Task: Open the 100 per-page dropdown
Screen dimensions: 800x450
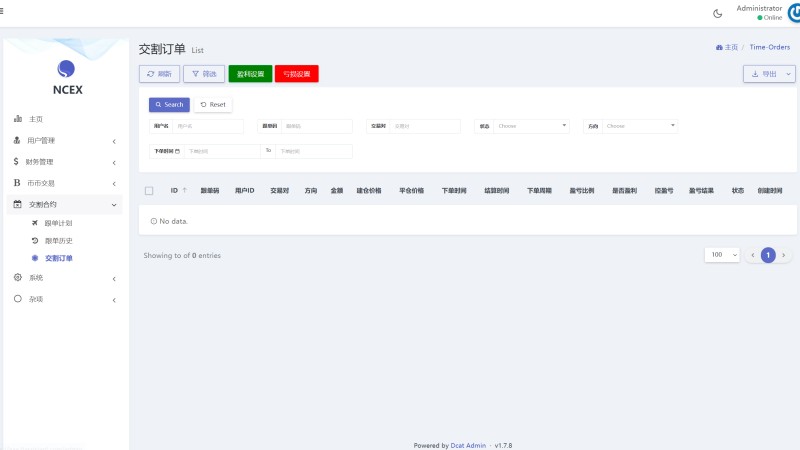Action: tap(722, 255)
